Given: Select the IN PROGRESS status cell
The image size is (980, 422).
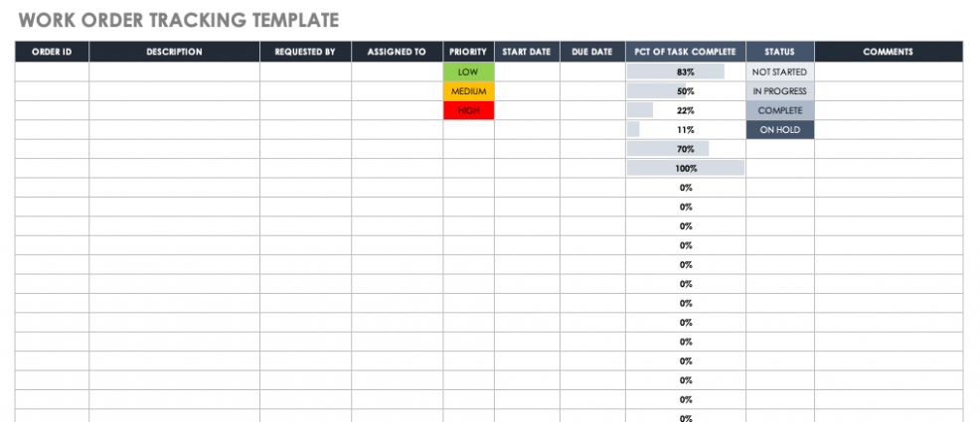Looking at the screenshot, I should click(779, 91).
